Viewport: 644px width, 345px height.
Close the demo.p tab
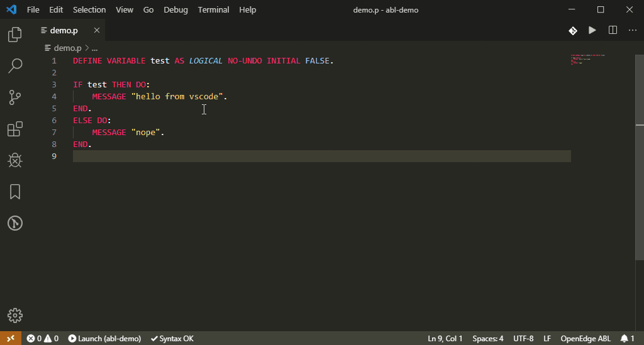pos(96,30)
